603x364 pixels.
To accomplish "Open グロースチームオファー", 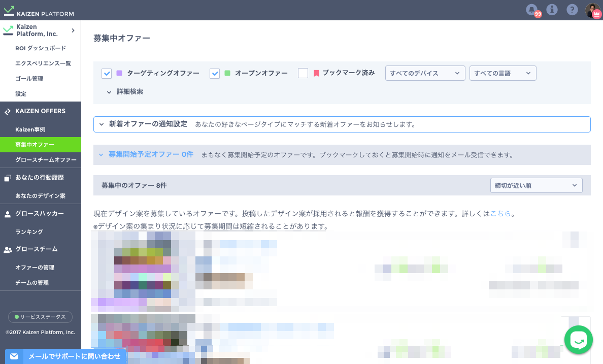I will (x=46, y=160).
